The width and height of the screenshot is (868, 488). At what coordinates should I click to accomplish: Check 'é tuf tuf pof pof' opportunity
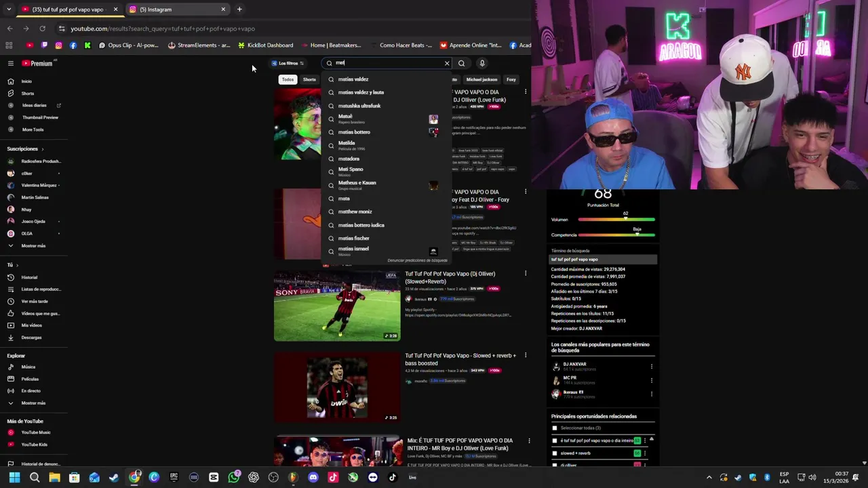coord(555,441)
